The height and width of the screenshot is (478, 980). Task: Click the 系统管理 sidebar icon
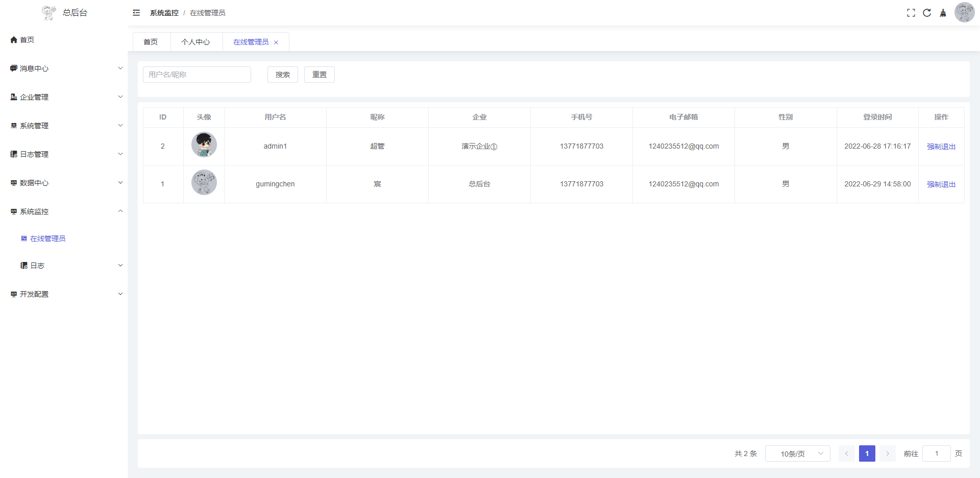coord(14,126)
